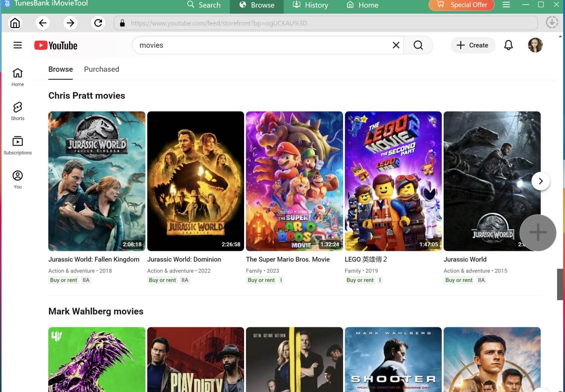565x392 pixels.
Task: Open Jurassic World: Dominion movie link
Action: pos(184,259)
